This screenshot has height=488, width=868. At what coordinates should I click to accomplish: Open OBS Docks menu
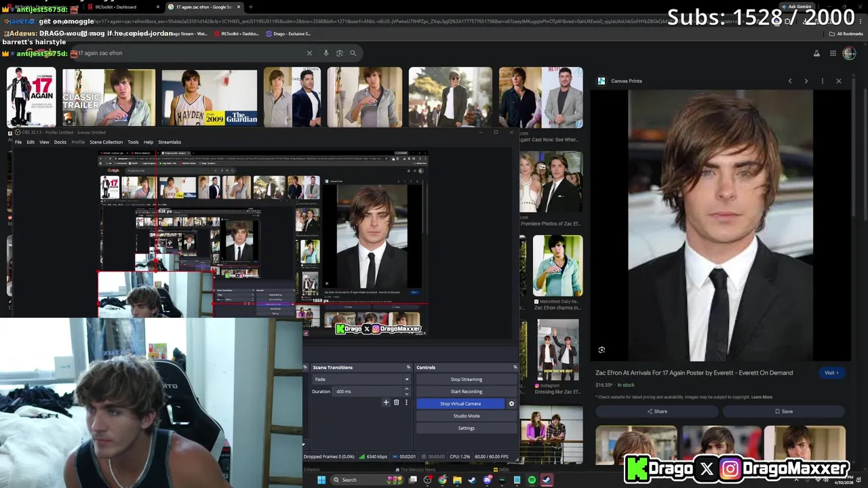60,142
